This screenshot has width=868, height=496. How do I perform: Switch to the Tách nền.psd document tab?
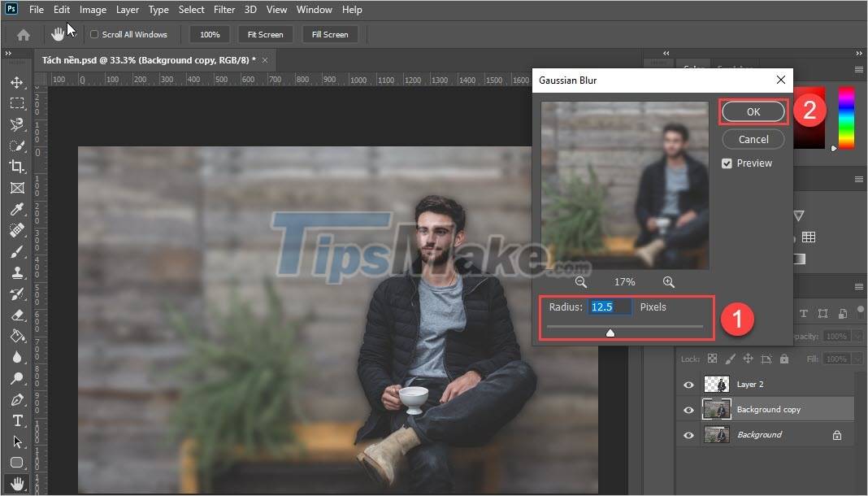point(150,59)
